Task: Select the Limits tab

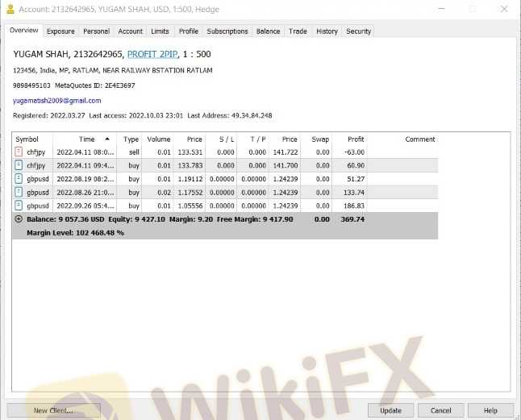Action: pyautogui.click(x=160, y=31)
